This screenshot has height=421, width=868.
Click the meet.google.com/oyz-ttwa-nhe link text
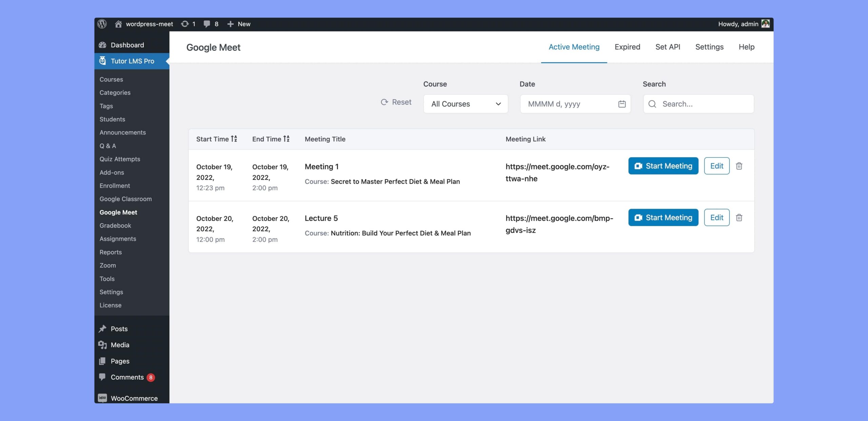557,172
